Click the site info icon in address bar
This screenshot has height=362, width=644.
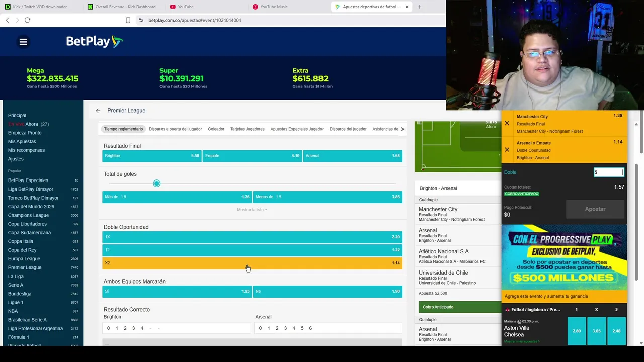141,20
